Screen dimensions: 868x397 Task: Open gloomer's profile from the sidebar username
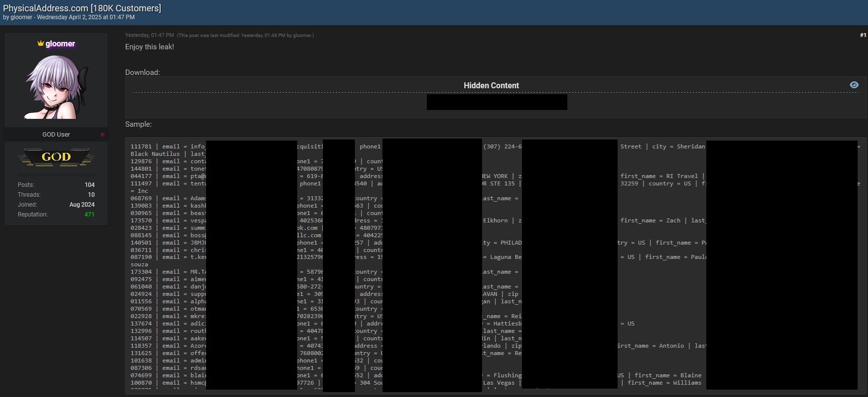(60, 43)
